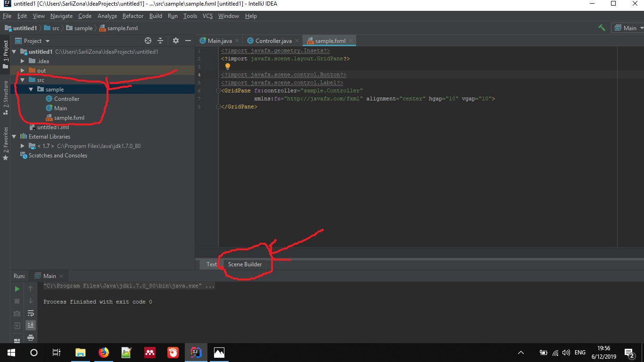The image size is (644, 362).
Task: Select sample.fxml in the project tree
Action: [x=65, y=118]
